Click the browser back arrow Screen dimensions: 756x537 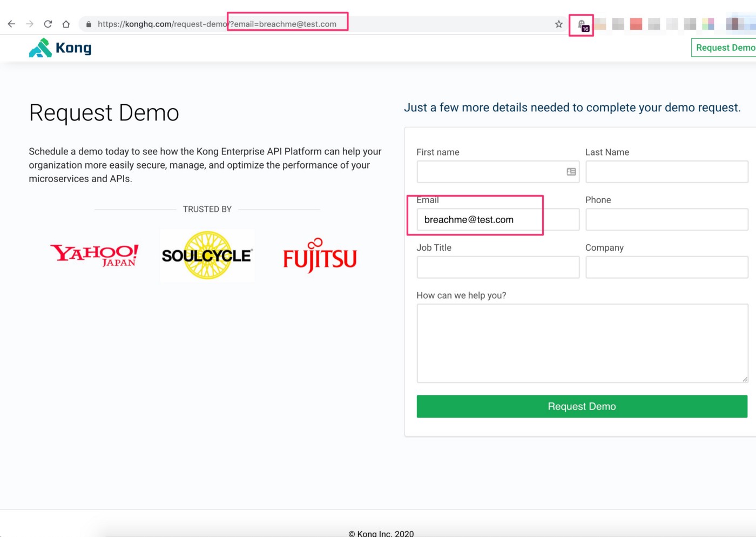[11, 24]
